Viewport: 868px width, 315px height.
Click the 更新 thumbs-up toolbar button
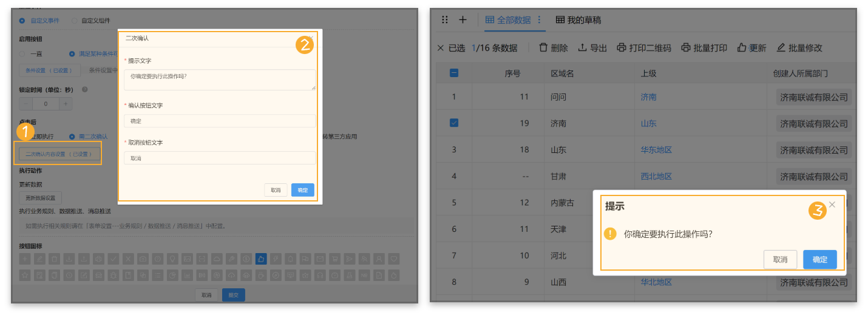751,48
